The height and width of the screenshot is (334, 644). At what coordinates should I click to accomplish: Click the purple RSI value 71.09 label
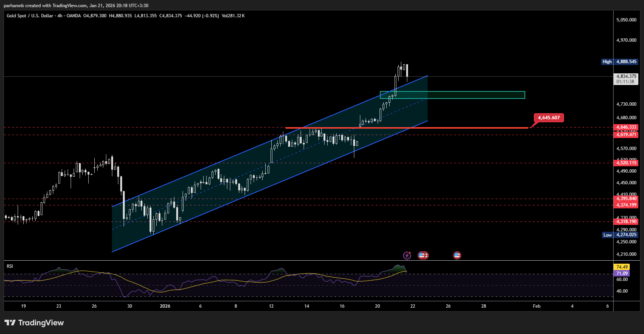pos(622,273)
